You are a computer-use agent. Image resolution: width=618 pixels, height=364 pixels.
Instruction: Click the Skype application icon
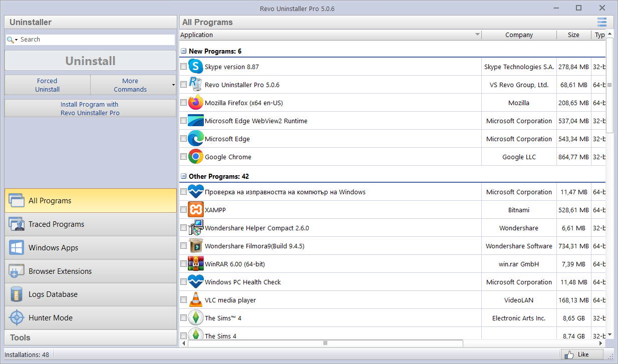pyautogui.click(x=195, y=67)
